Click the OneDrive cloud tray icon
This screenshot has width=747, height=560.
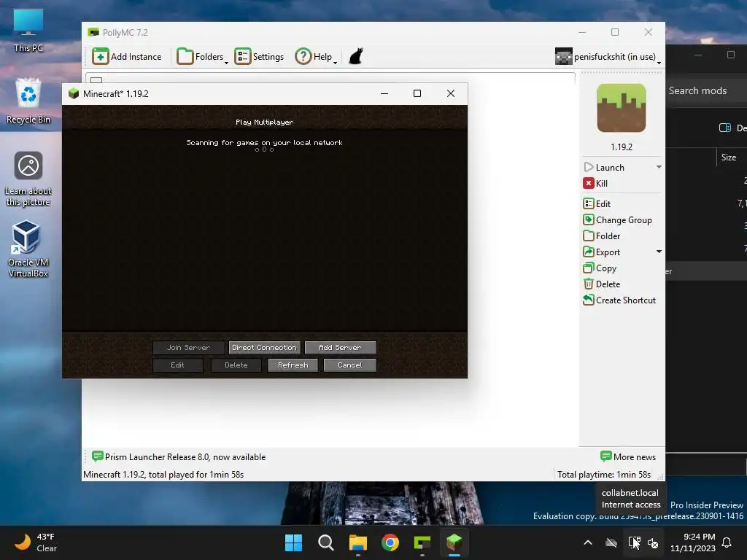611,542
